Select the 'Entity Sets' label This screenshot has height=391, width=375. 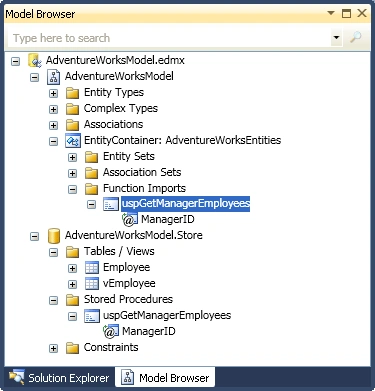click(129, 156)
